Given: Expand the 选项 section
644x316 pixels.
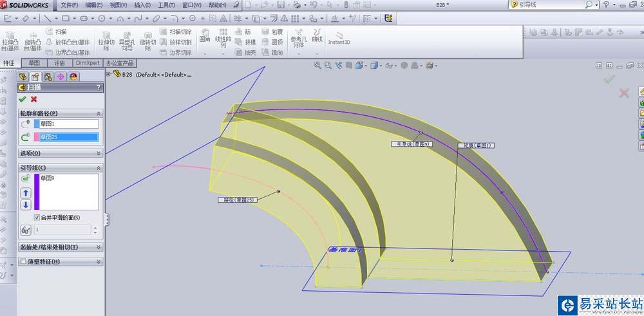Looking at the screenshot, I should click(99, 153).
